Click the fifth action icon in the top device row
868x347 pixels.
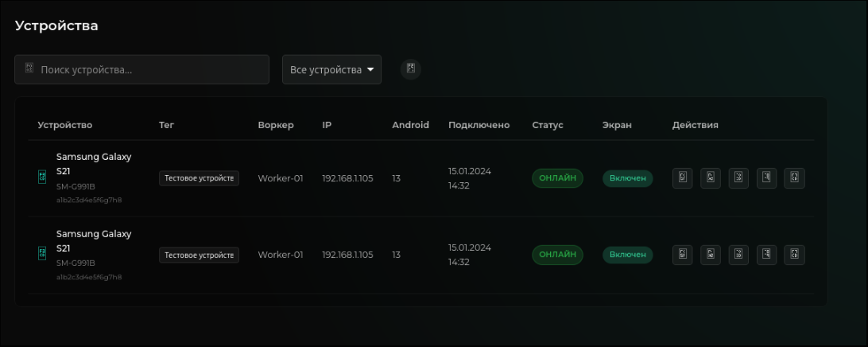tap(794, 178)
